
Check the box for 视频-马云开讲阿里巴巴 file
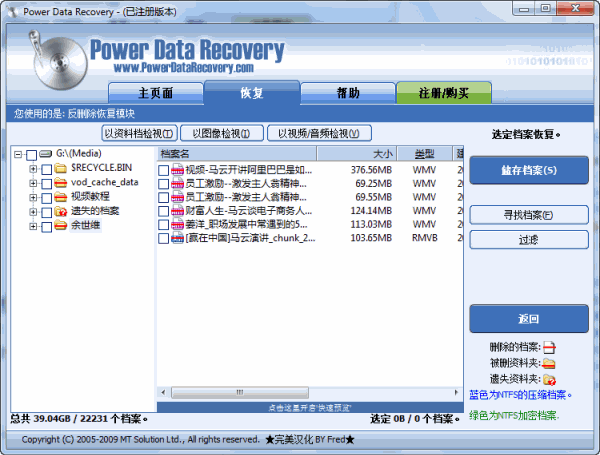pos(164,170)
